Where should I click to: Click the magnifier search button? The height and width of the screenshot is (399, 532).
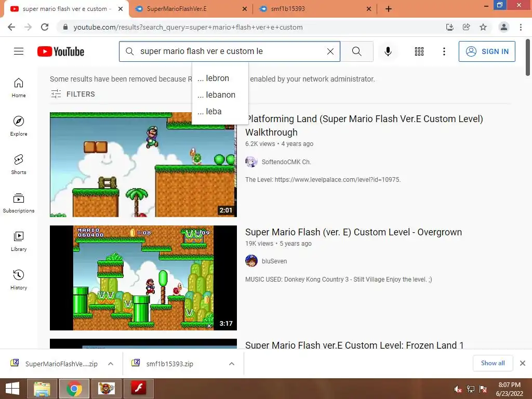[x=356, y=51]
